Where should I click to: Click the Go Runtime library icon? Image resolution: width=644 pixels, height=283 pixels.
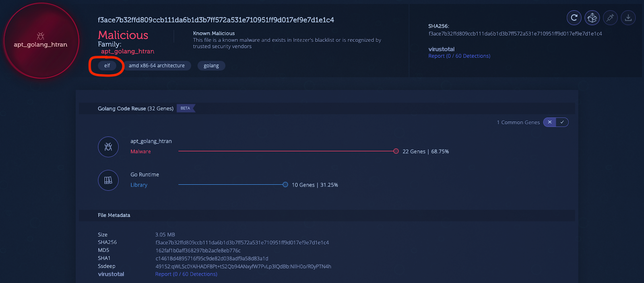click(108, 180)
